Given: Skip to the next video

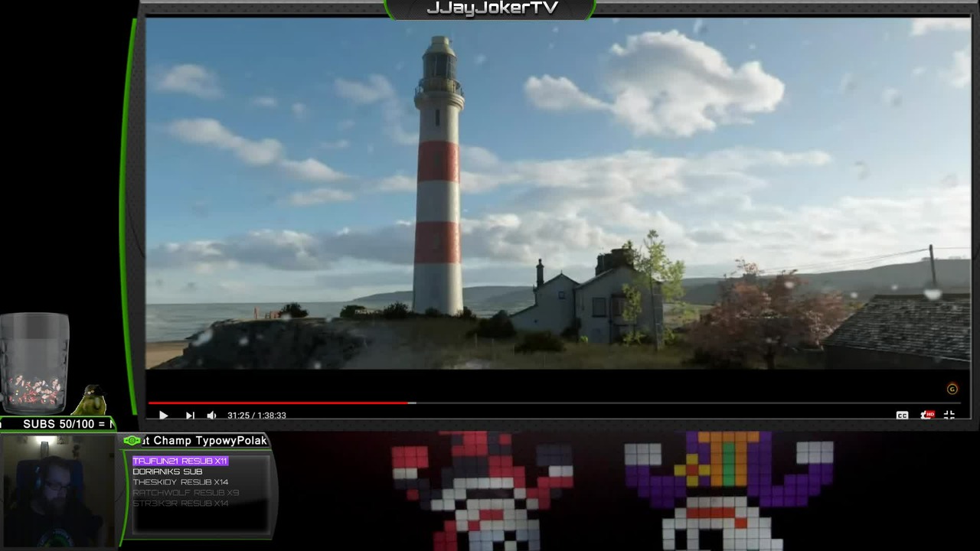Looking at the screenshot, I should click(189, 415).
